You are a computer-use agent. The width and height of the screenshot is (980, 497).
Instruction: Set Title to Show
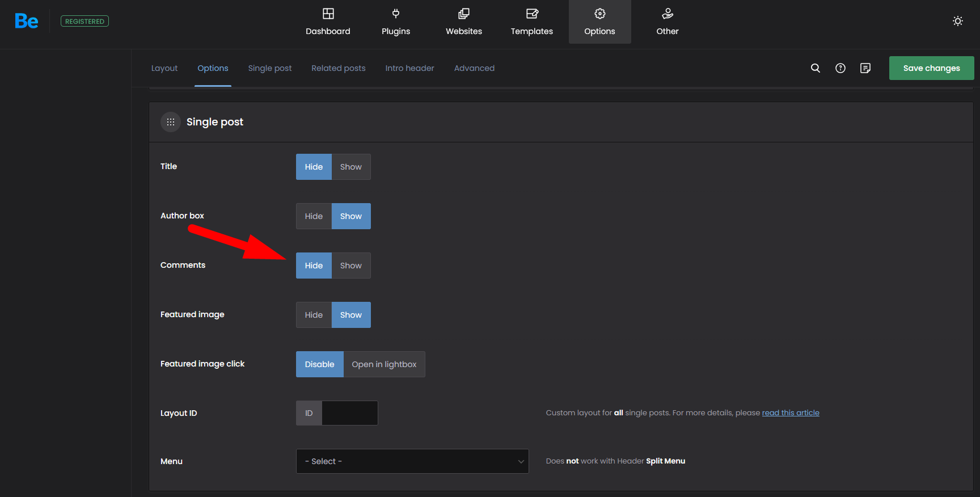350,167
